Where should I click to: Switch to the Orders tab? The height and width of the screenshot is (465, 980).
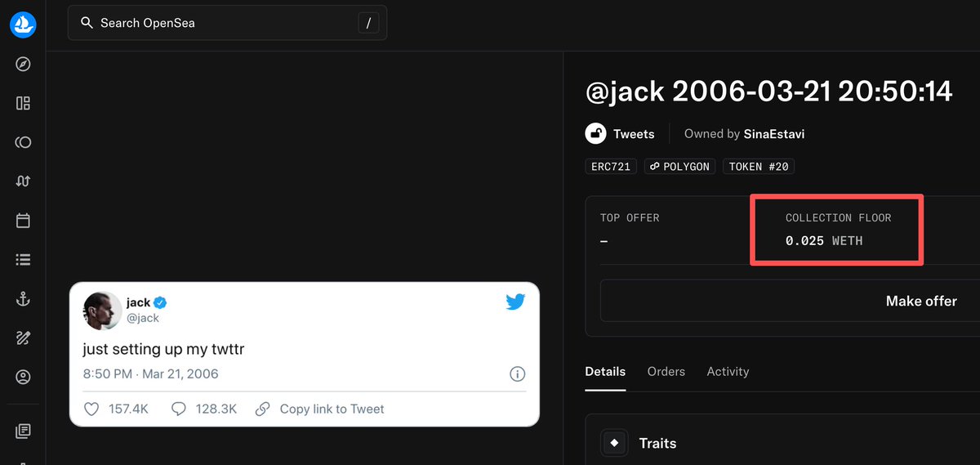coord(666,371)
